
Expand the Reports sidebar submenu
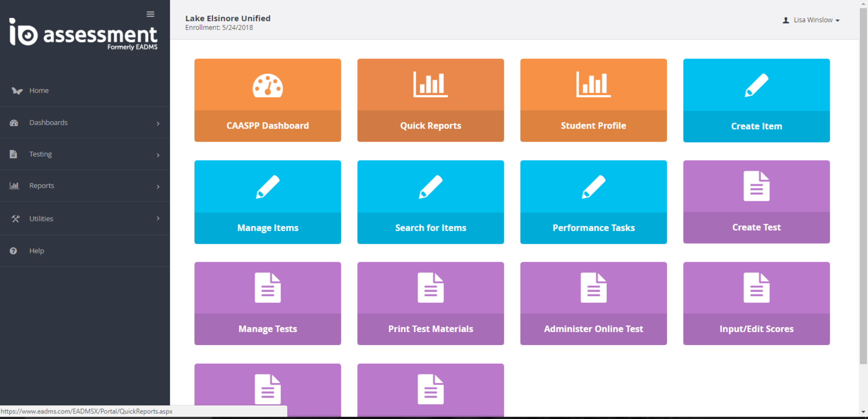pyautogui.click(x=85, y=186)
